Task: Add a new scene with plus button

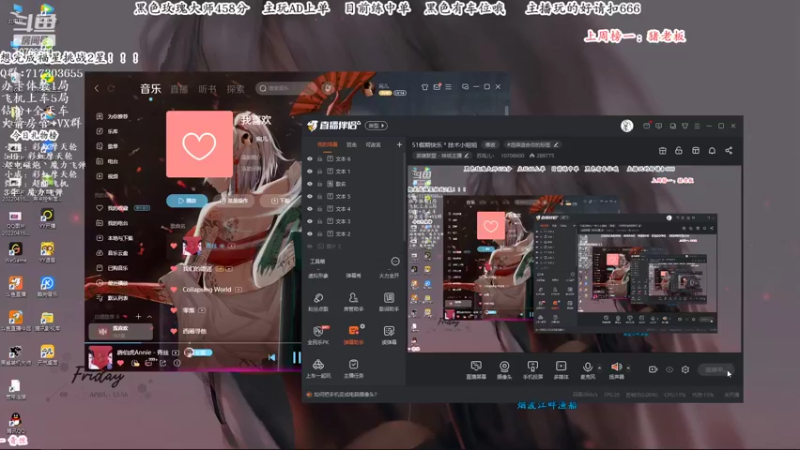Action: pos(399,145)
